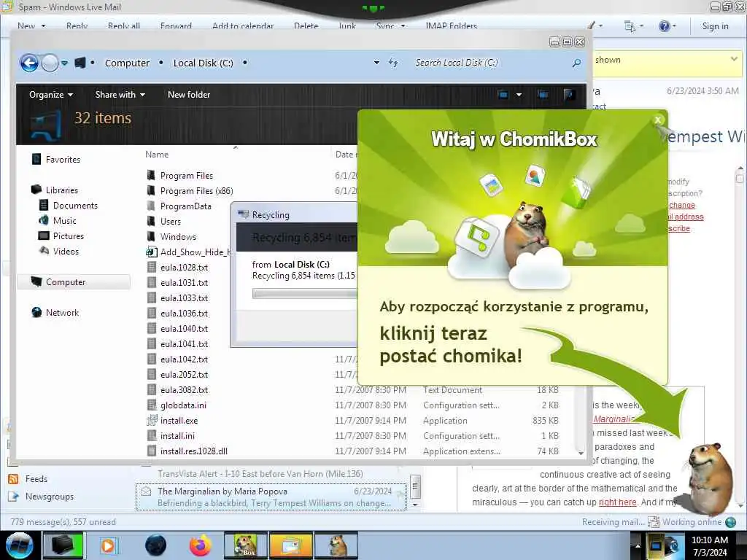Select The Marginalian by Maria Popova message
The width and height of the screenshot is (747, 560).
click(271, 497)
